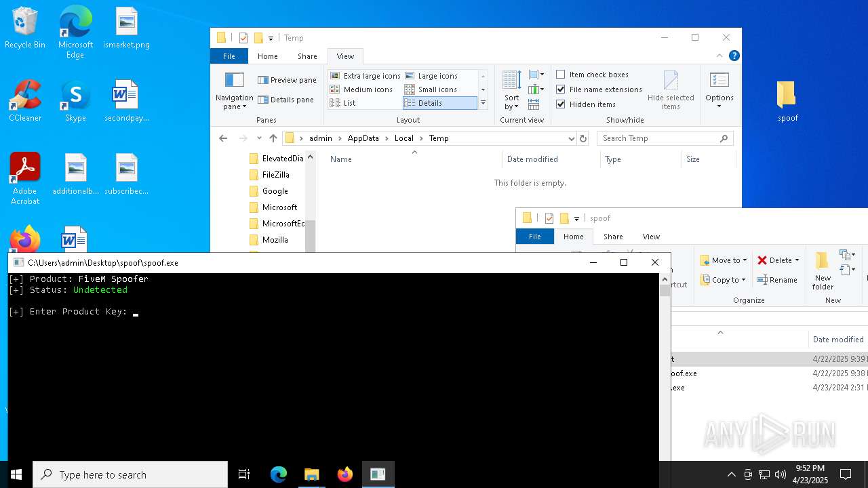Open the Sort by dropdown

pos(512,91)
